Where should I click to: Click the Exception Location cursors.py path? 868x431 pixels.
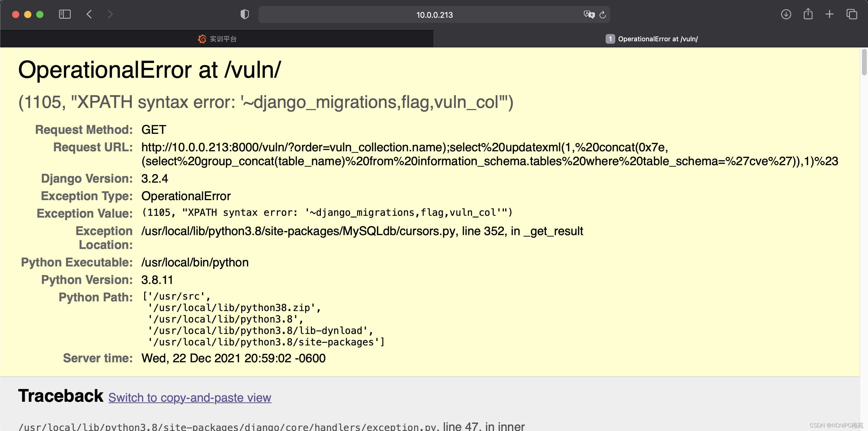point(362,231)
